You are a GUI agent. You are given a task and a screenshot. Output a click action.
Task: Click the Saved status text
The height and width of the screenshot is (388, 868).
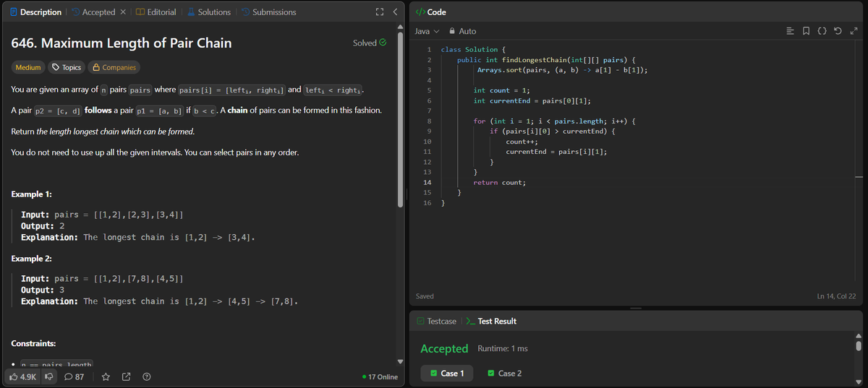pyautogui.click(x=425, y=296)
